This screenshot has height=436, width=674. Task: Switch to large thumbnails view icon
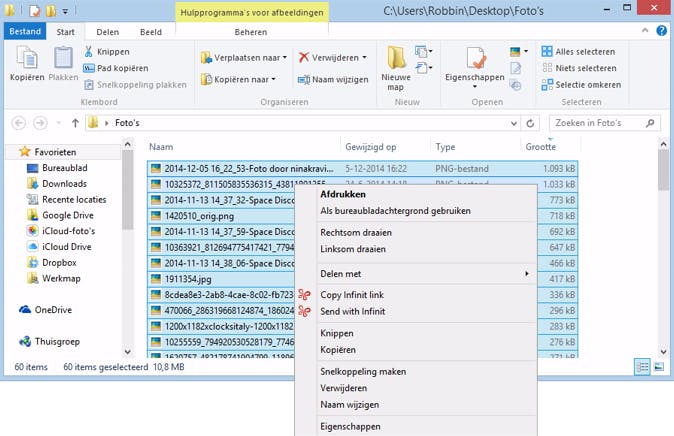(x=659, y=367)
